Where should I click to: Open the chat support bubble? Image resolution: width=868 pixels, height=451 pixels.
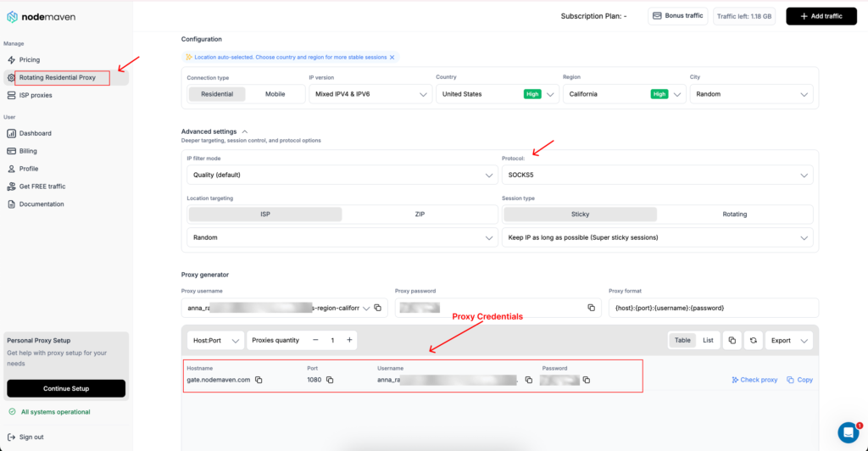pos(848,432)
